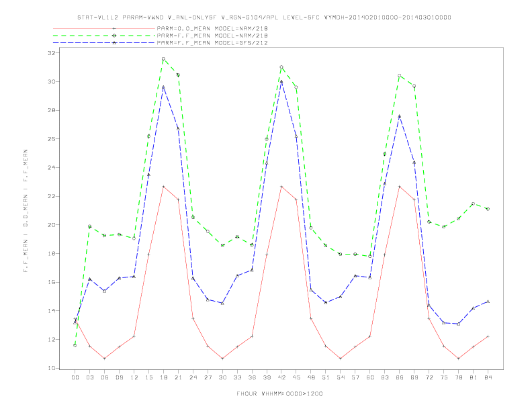Click x-axis forecast hour label 27
The image size is (532, 411).
[208, 377]
